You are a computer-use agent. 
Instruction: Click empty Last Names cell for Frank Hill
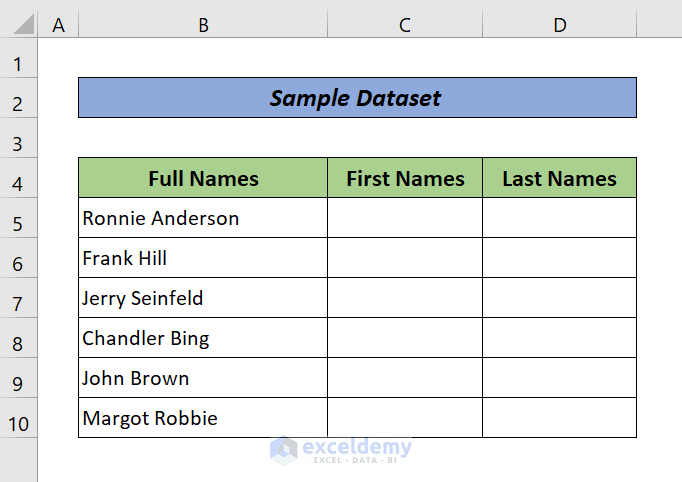(559, 258)
